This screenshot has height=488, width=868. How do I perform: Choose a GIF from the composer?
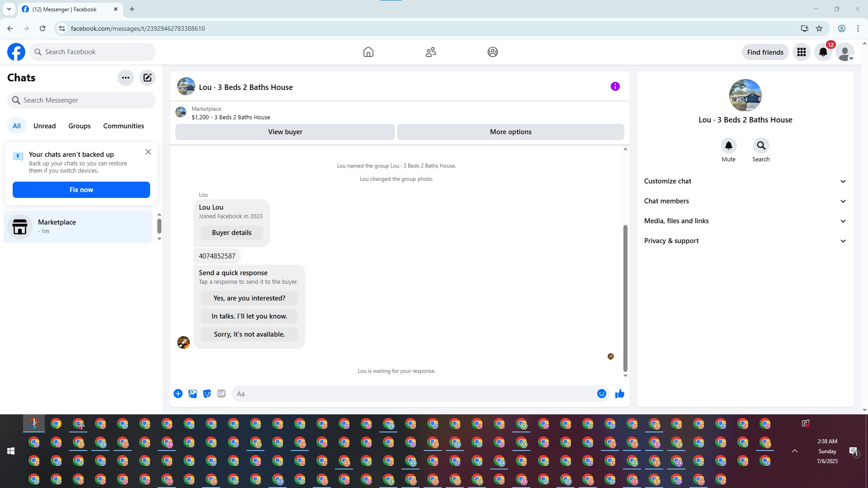click(x=221, y=394)
